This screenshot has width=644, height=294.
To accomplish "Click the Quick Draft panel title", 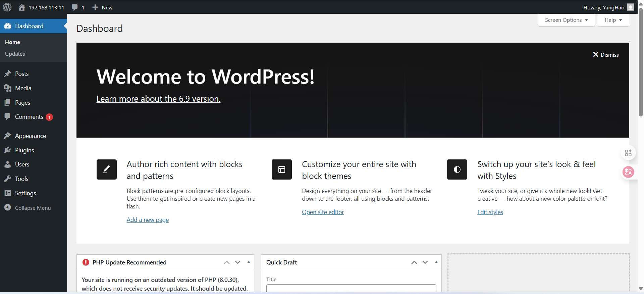I will click(282, 262).
